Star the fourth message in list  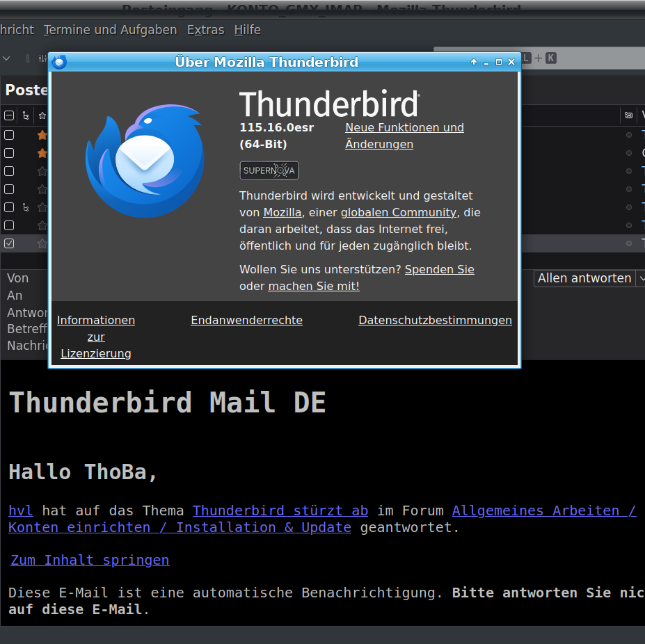(x=42, y=189)
